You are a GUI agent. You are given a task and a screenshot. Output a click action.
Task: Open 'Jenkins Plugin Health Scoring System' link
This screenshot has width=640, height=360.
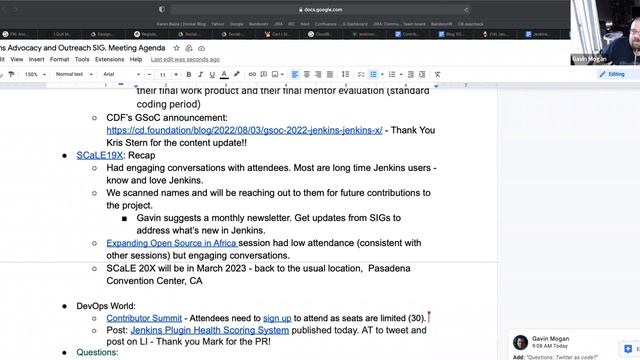click(210, 330)
